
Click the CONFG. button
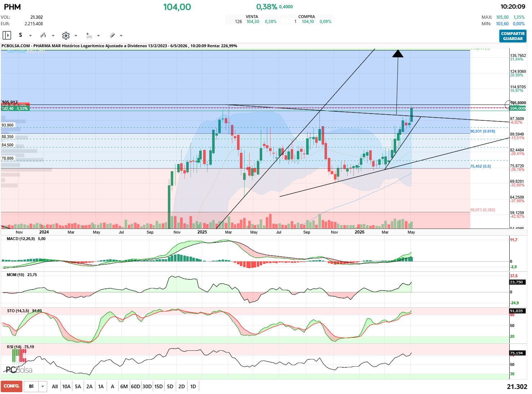pos(12,386)
